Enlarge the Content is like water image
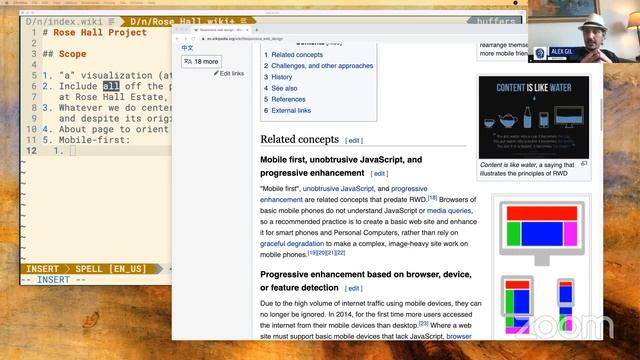Viewport: 640px width, 360px height. coord(534,117)
